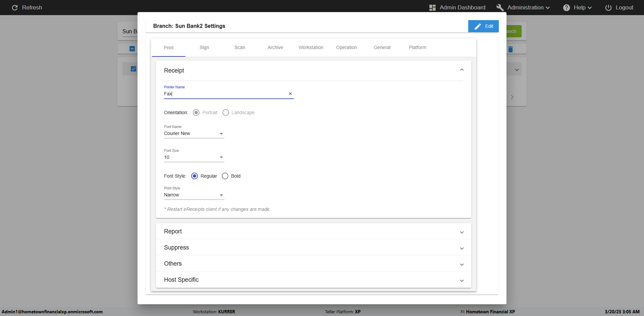Open the Admin Dashboard grid icon
The height and width of the screenshot is (316, 644).
click(432, 8)
